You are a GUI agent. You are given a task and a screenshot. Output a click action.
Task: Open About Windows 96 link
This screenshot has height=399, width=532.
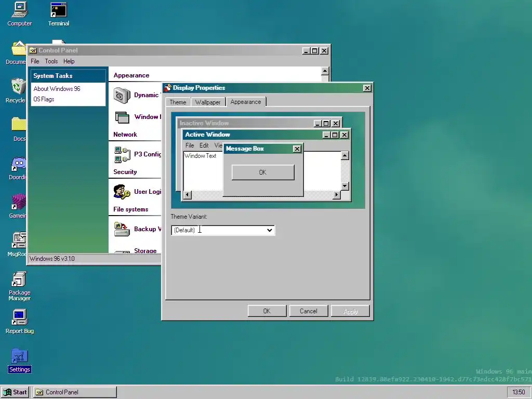[57, 89]
